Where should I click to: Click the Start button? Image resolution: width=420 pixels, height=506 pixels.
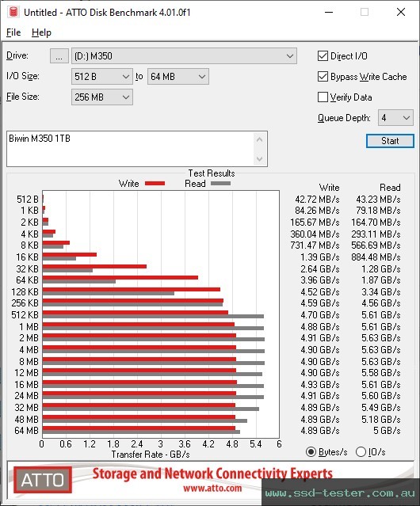click(x=390, y=141)
